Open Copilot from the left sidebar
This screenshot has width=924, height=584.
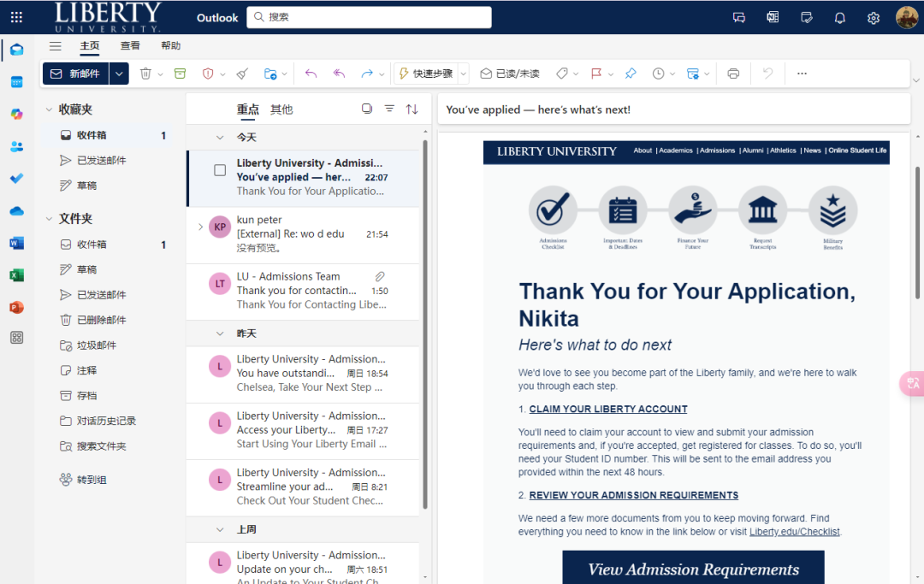pyautogui.click(x=16, y=114)
